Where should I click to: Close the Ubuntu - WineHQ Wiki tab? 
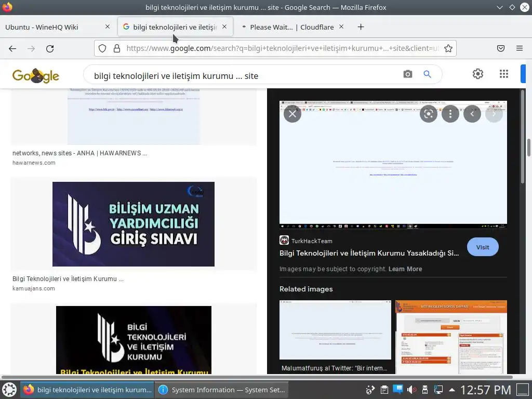point(108,26)
